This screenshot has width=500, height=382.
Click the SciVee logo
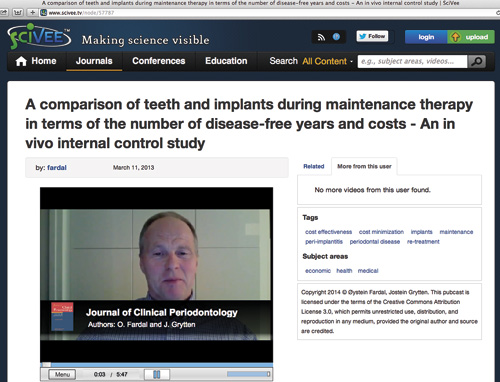click(x=39, y=37)
